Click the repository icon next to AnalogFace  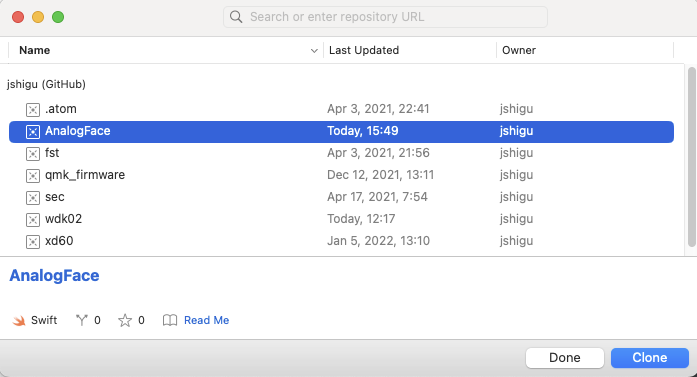click(33, 132)
